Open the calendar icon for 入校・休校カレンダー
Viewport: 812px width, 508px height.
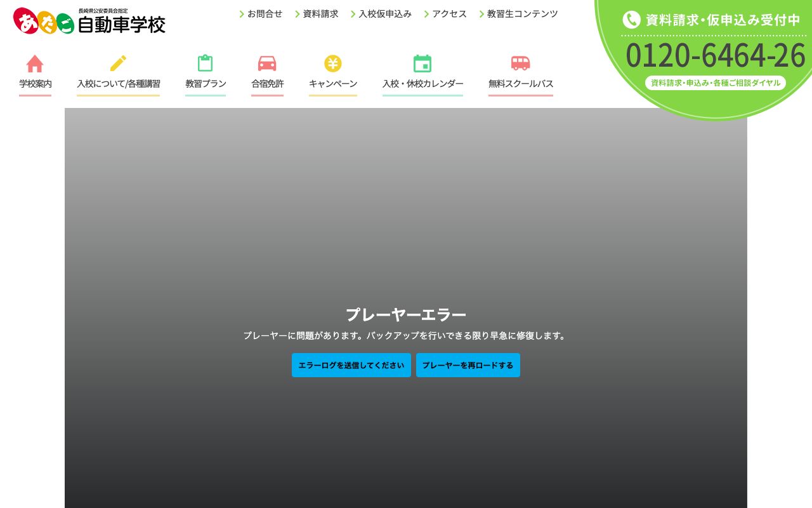tap(422, 63)
